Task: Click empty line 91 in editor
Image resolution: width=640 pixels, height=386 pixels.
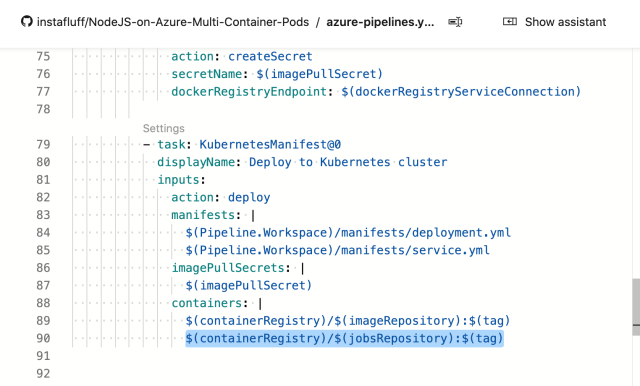Action: click(327, 356)
